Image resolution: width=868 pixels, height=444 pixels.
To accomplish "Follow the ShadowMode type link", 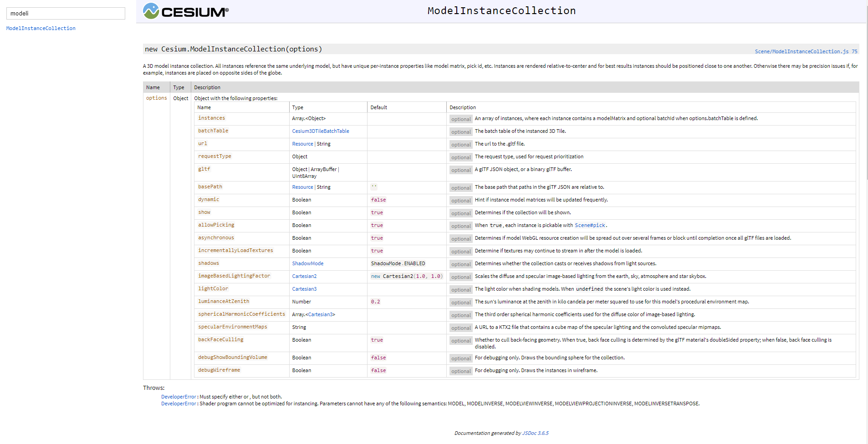I will tap(308, 263).
